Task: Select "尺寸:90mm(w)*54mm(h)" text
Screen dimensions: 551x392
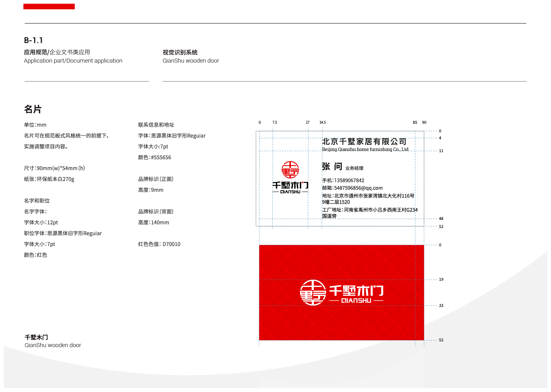Action: pyautogui.click(x=55, y=168)
